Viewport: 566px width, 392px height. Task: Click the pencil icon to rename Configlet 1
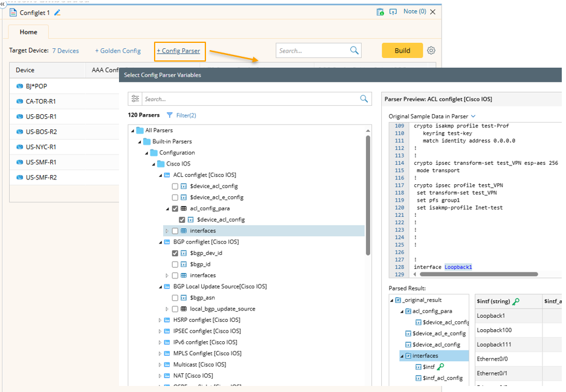58,12
